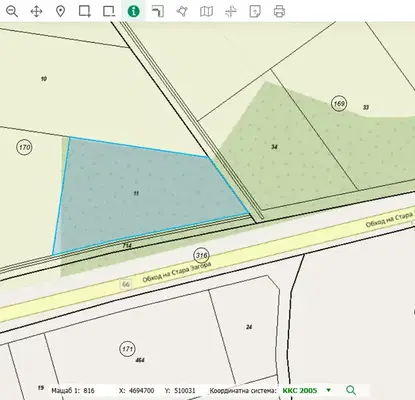Select the distance measure ruler tool
Viewport: 415px width, 400px height.
158,11
